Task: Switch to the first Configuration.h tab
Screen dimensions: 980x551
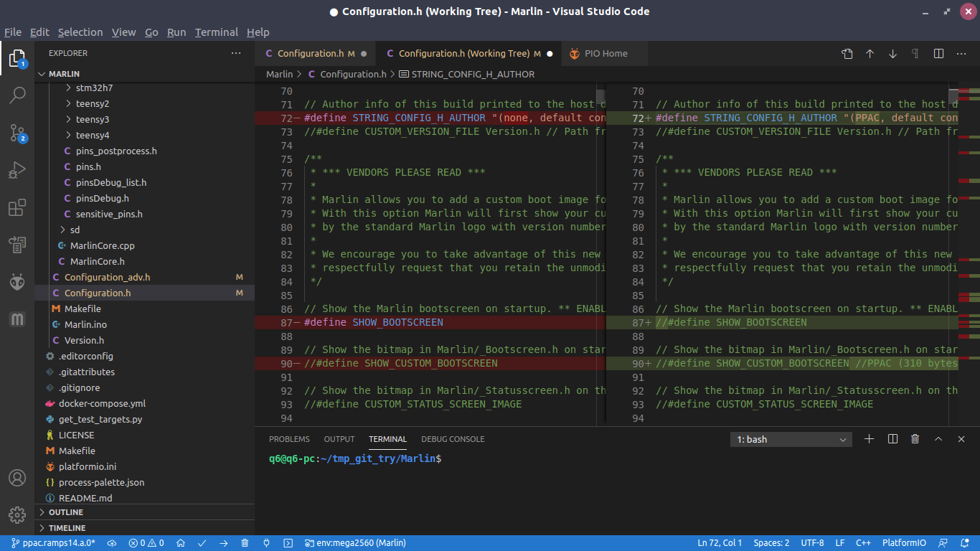Action: [x=316, y=54]
